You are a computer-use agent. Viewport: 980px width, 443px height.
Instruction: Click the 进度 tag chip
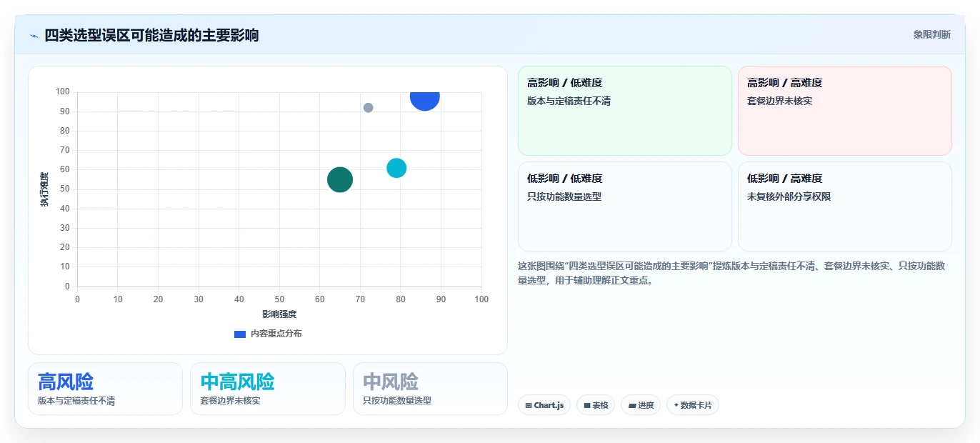pos(641,405)
